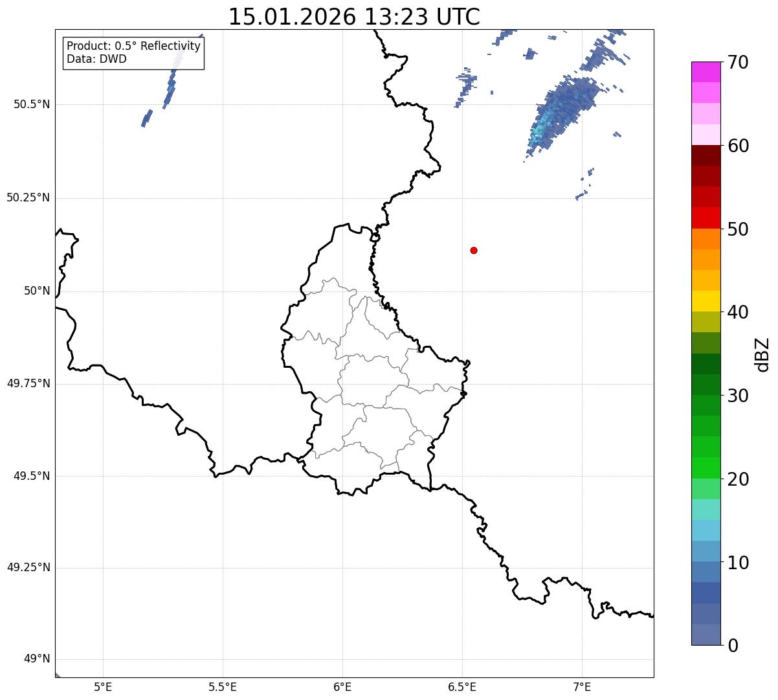
Task: Click the orange swatch just below 50 dBZ
Action: [706, 239]
